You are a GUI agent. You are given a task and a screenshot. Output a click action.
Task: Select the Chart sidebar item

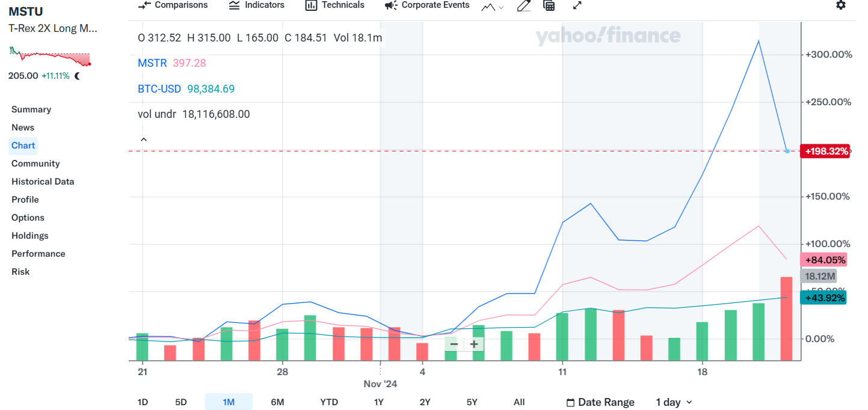(x=23, y=145)
